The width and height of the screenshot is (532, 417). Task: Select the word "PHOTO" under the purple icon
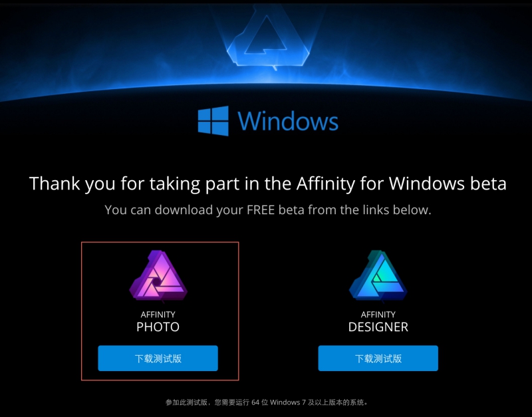point(158,327)
